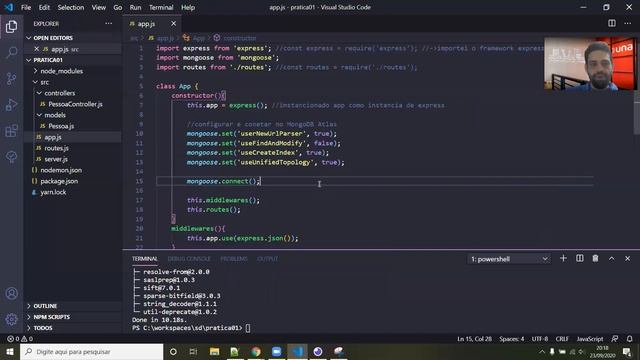This screenshot has width=640, height=360.
Task: Open the Edit menu
Action: point(44,7)
